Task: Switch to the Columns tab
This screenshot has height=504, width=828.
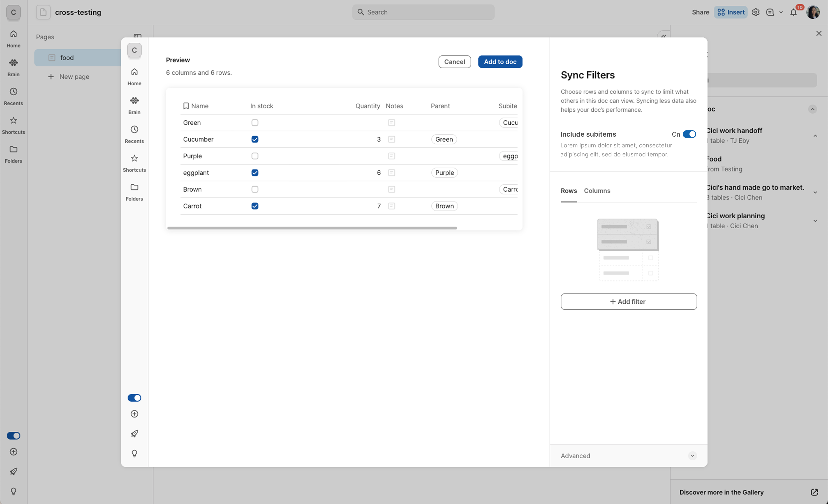Action: tap(597, 191)
